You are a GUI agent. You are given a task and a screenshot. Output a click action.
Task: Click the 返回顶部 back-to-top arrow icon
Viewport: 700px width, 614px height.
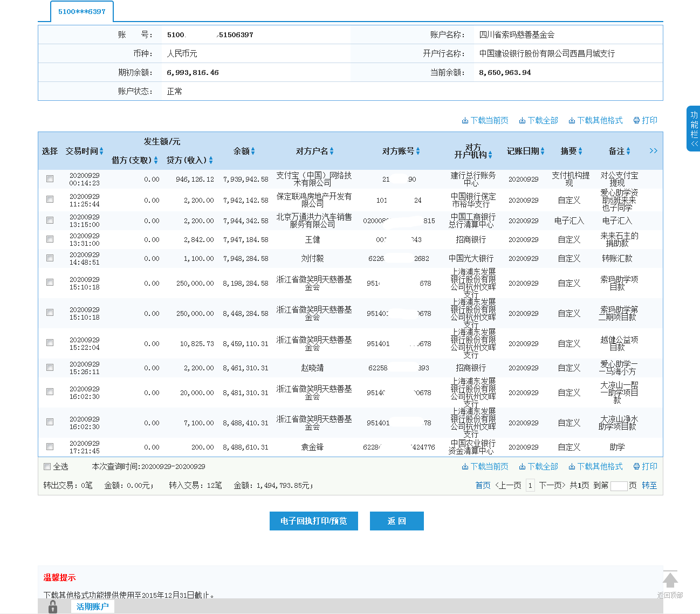pyautogui.click(x=670, y=580)
